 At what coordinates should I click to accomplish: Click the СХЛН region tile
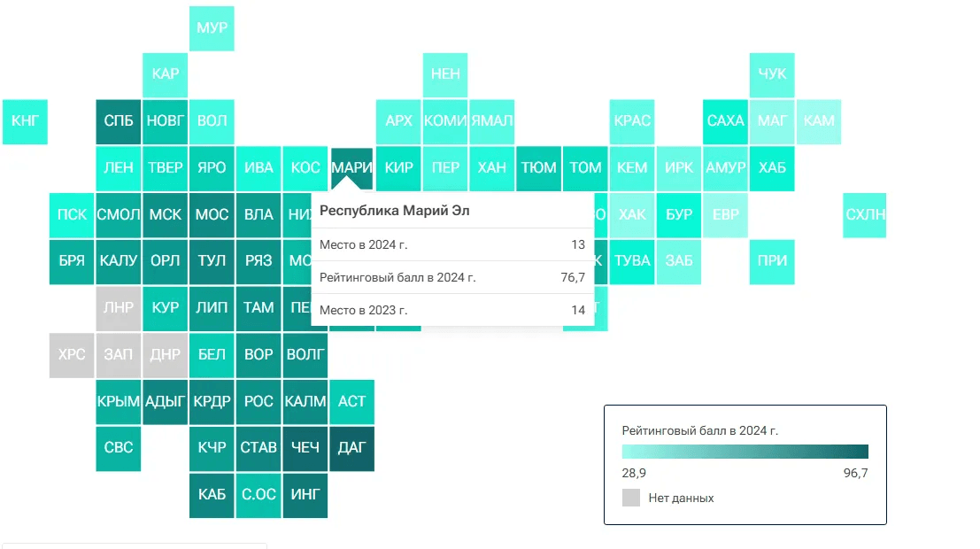865,214
